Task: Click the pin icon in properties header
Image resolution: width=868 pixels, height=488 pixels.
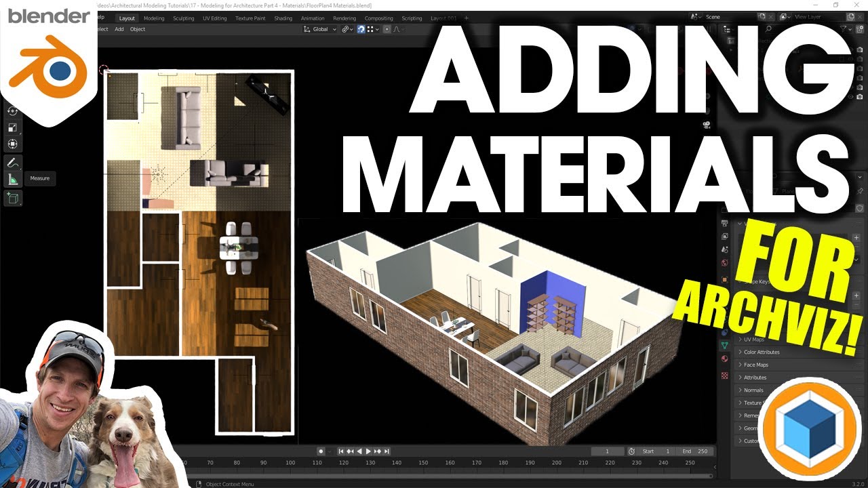Action: pos(860,191)
